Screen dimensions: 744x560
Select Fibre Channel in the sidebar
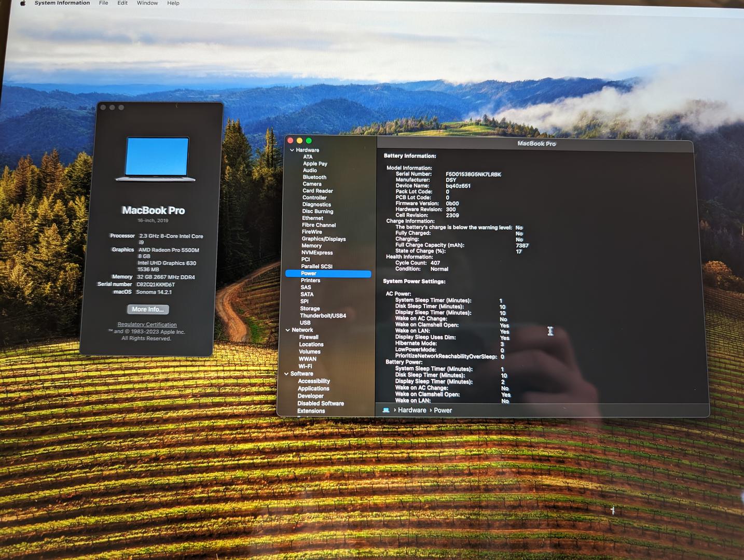pyautogui.click(x=319, y=226)
